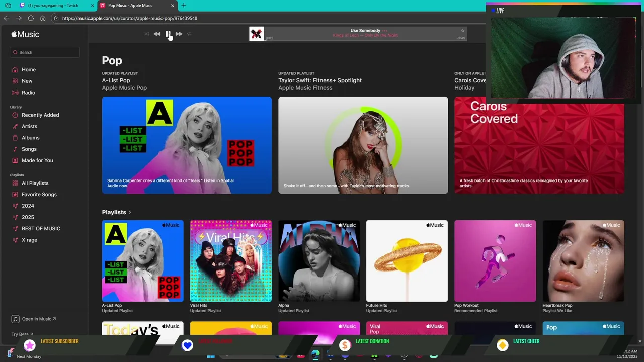This screenshot has width=644, height=362.
Task: Click the Viral Pop tile in bottom row
Action: pos(407,328)
